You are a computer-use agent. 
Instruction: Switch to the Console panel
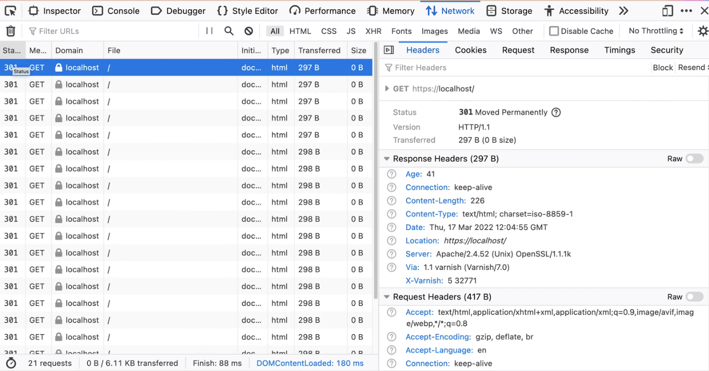point(116,11)
